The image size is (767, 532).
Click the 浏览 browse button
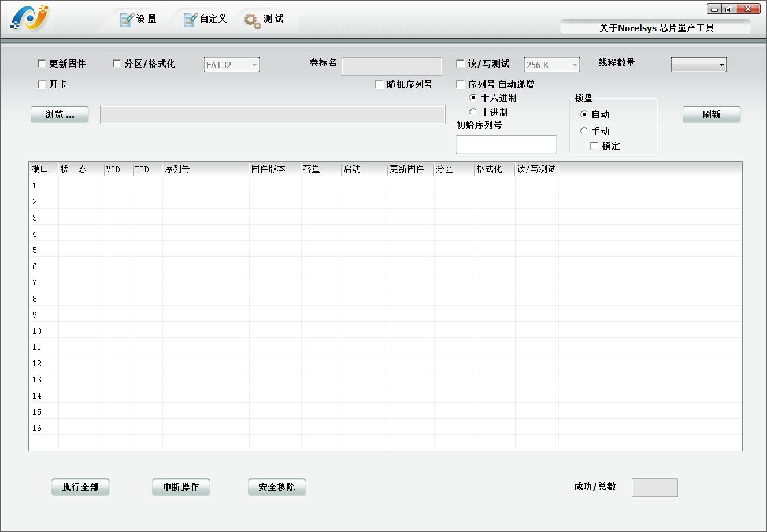click(x=60, y=115)
